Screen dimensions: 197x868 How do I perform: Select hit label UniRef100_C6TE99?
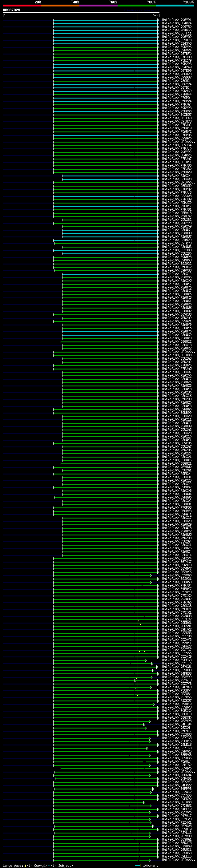pyautogui.click(x=177, y=71)
